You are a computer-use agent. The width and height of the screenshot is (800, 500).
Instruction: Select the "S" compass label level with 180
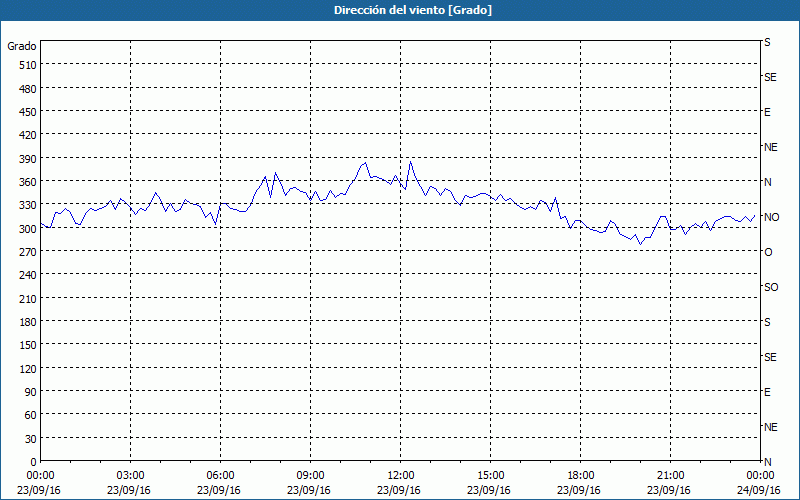point(767,322)
